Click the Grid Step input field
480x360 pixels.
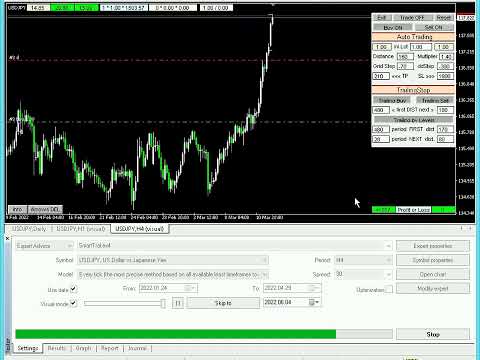pyautogui.click(x=405, y=66)
